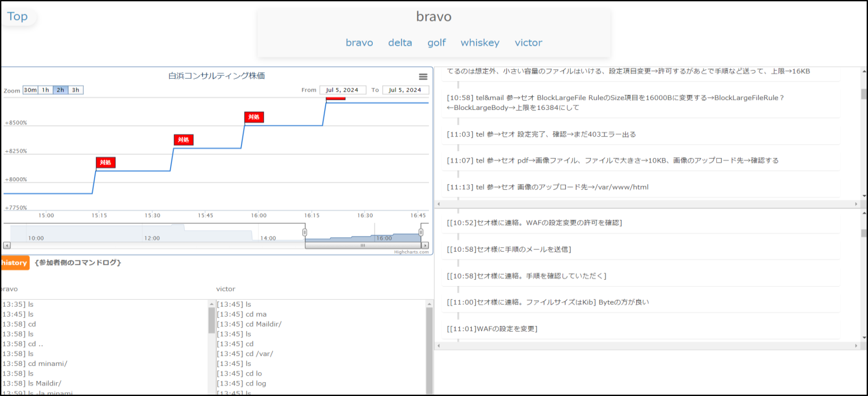The width and height of the screenshot is (868, 396).
Task: Select the 30m zoom button
Action: (30, 90)
